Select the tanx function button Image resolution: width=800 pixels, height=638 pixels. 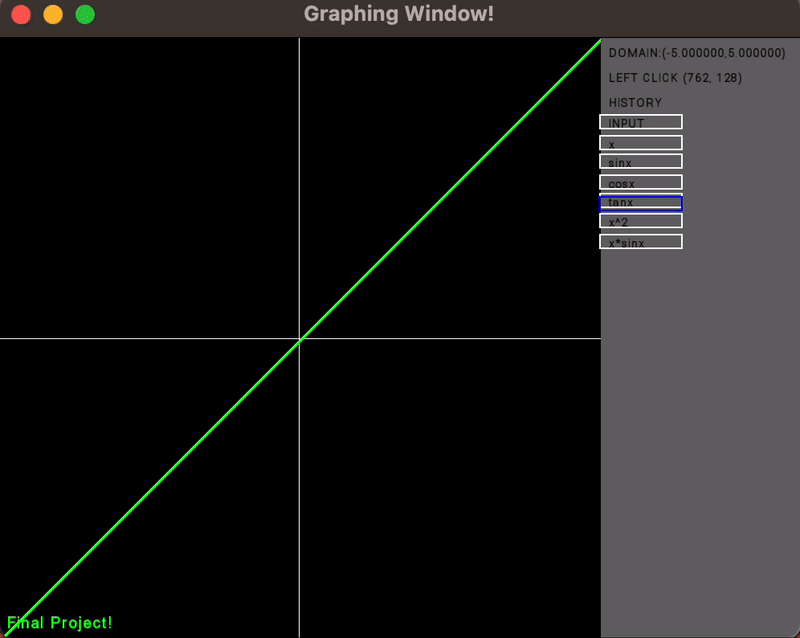coord(640,202)
